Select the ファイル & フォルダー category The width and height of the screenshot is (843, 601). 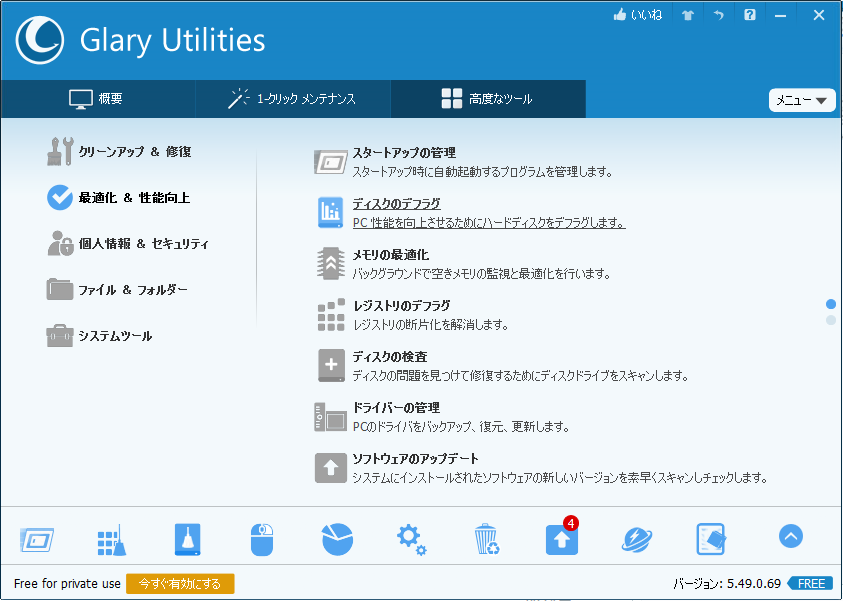click(x=117, y=290)
